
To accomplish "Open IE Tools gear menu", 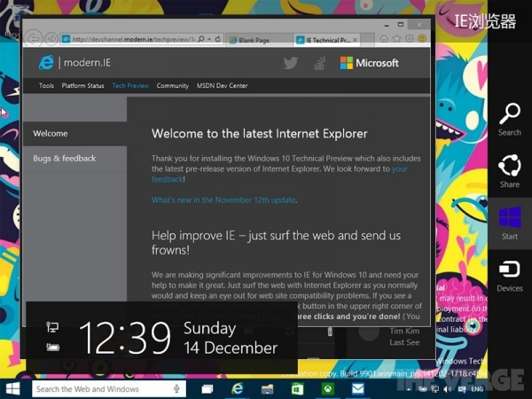I will 410,39.
